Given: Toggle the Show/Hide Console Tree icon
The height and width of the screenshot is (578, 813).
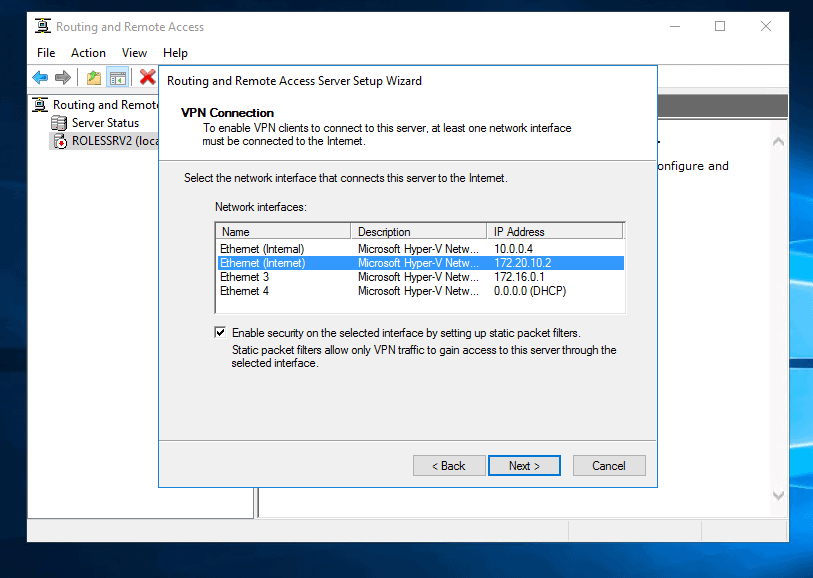Looking at the screenshot, I should coord(117,77).
